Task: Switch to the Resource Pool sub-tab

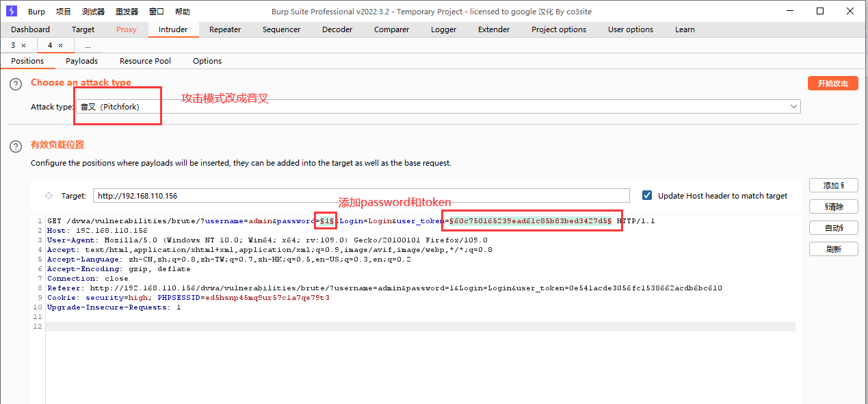Action: 145,61
